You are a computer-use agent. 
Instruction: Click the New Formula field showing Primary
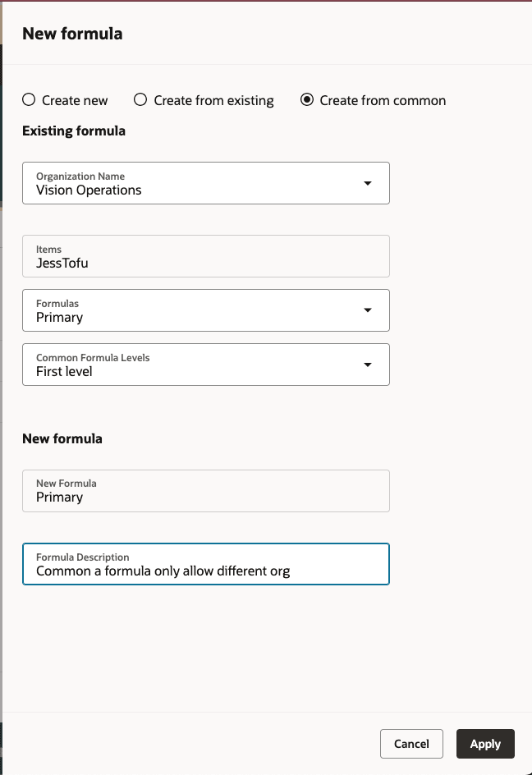[205, 490]
